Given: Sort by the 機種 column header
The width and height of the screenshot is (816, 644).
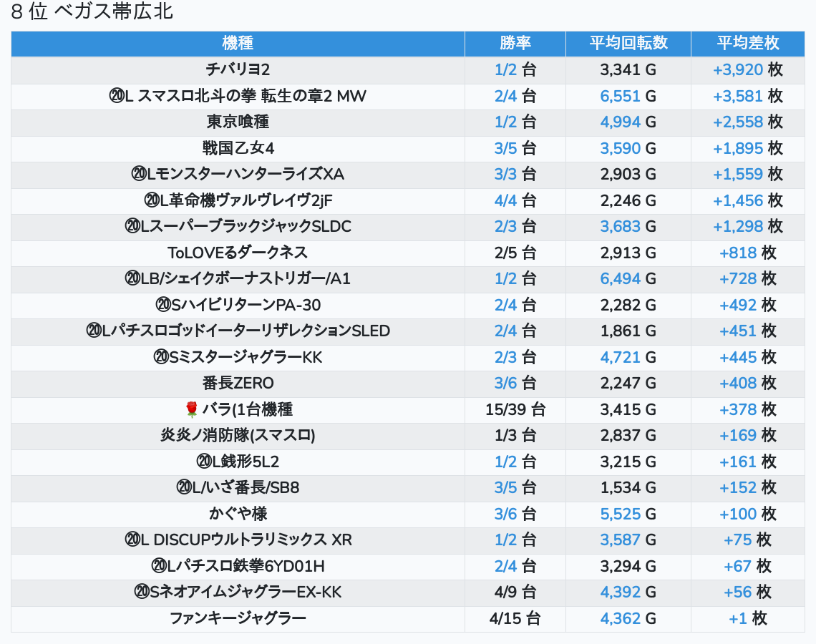Looking at the screenshot, I should point(238,44).
